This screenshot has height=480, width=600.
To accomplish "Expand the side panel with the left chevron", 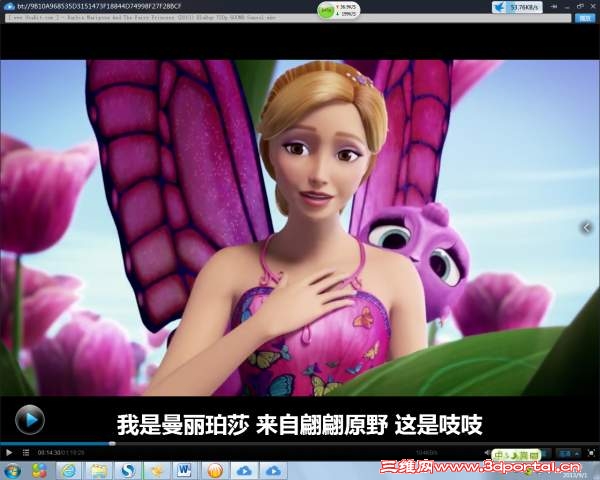I will 587,228.
